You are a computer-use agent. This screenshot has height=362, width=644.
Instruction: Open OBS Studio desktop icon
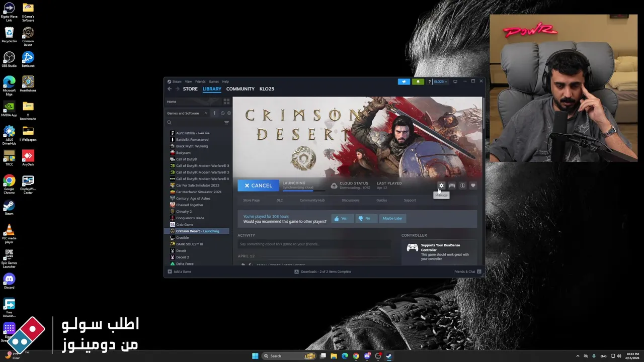[9, 59]
